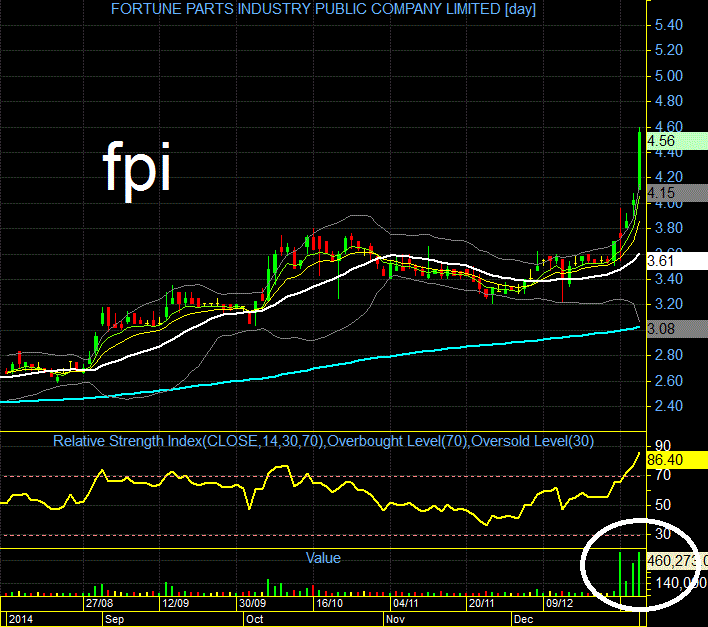Click the 5.40 price axis label
708x627 pixels.
click(x=669, y=25)
